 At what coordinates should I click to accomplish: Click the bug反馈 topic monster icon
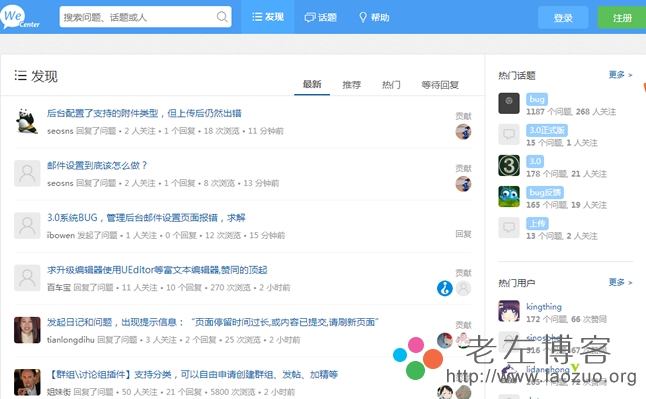(x=509, y=196)
